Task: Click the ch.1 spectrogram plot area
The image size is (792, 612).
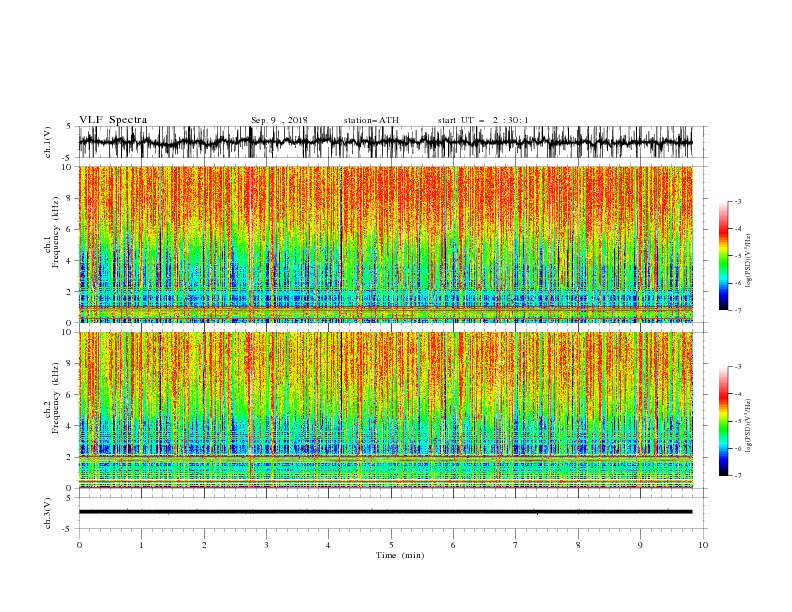Action: 386,244
